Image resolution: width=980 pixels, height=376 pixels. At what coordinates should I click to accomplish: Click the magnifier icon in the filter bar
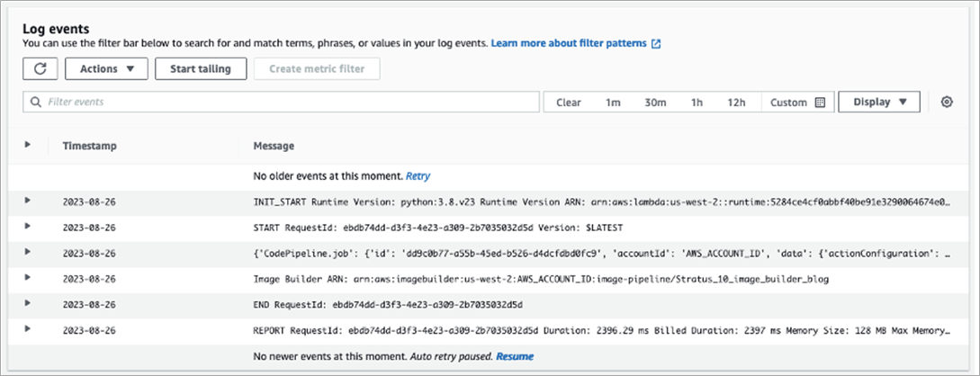coord(35,103)
